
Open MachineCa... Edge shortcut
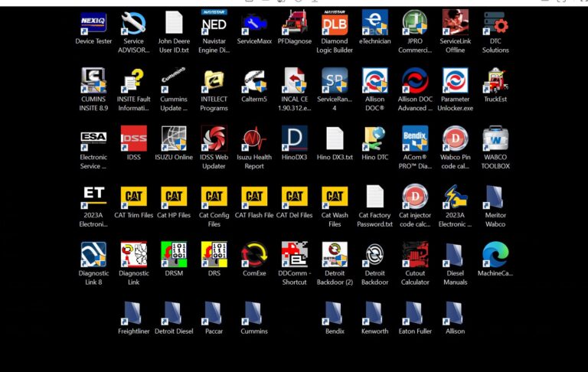[495, 255]
